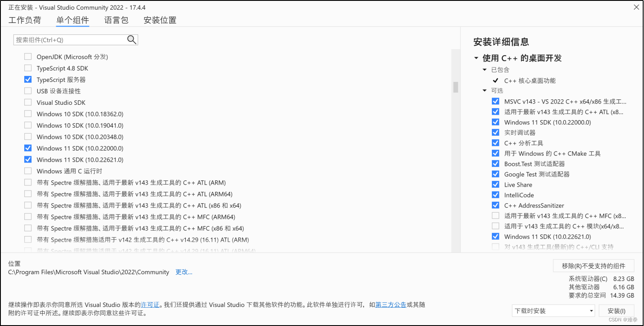
Task: Uncheck C++ AddressSanitizer option
Action: tap(496, 205)
